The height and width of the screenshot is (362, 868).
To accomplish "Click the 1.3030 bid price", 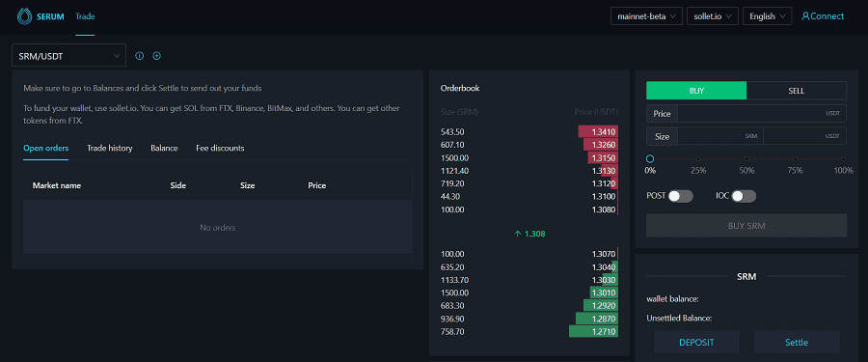I will click(x=603, y=280).
